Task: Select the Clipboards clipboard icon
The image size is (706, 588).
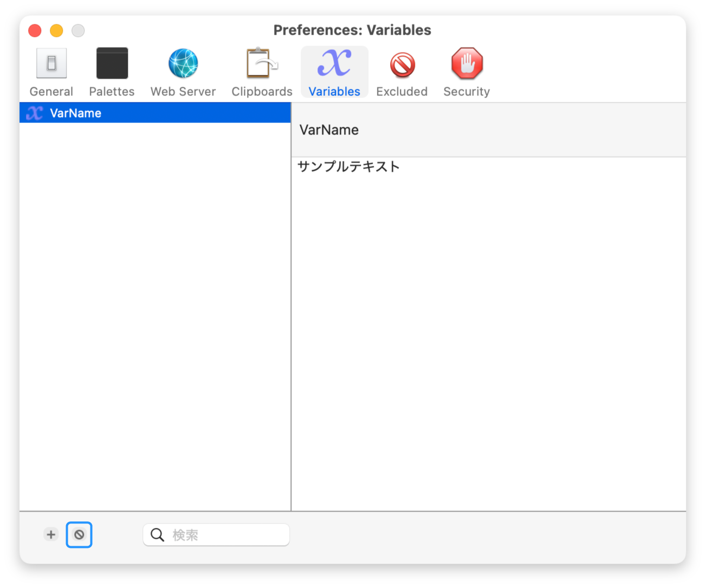Action: [262, 64]
